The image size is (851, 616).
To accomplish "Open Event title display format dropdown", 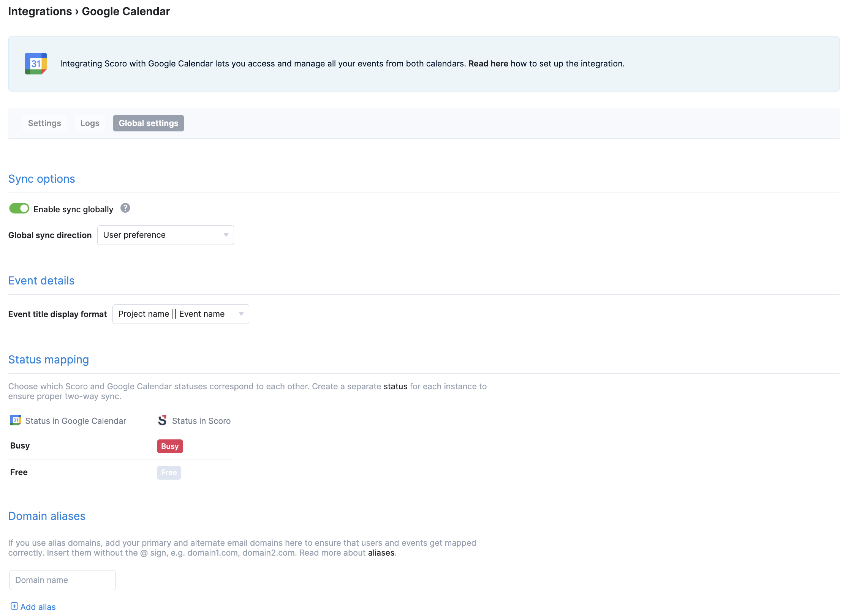I will pyautogui.click(x=181, y=314).
